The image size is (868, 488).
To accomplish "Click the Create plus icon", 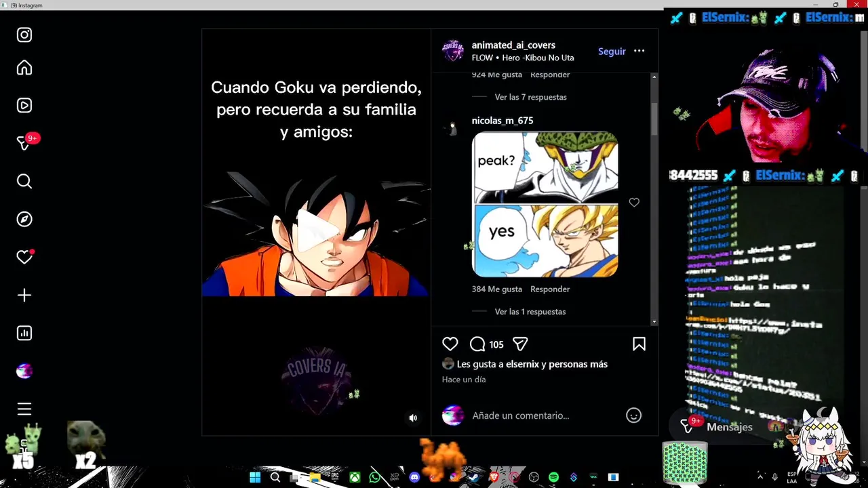I will coord(24,296).
